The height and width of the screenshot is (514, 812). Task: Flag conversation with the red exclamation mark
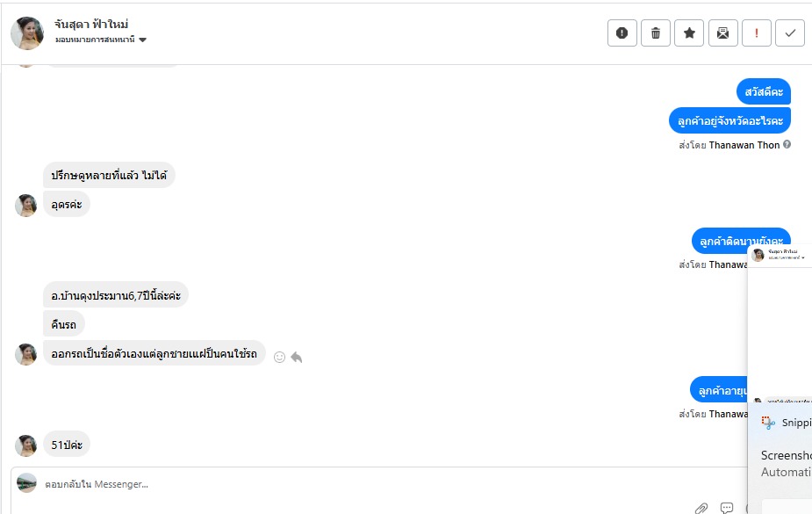[756, 33]
